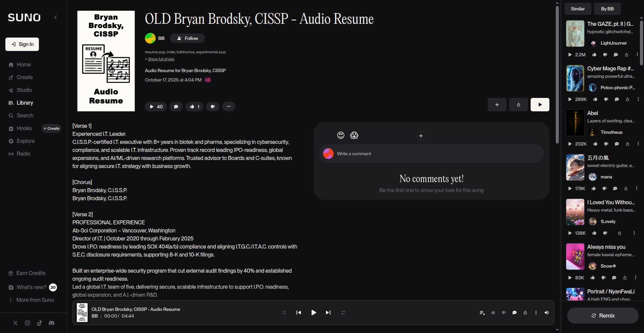This screenshot has width=644, height=333.
Task: Click the Follow button next to BB
Action: (x=187, y=38)
